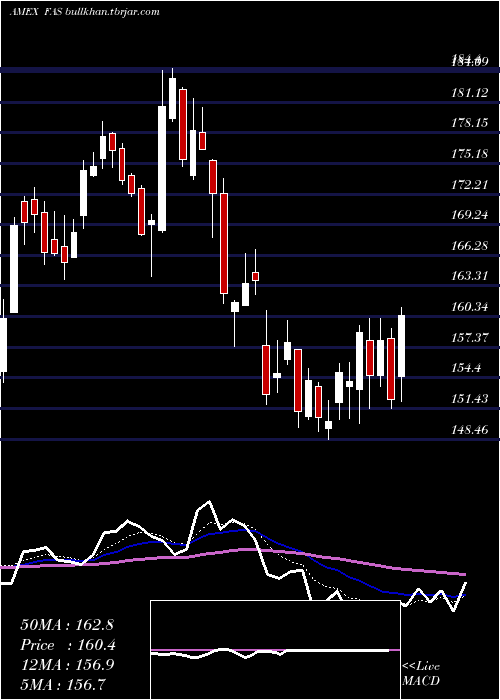The height and width of the screenshot is (700, 500).
Task: Select the 157.37 price axis label
Action: [470, 338]
